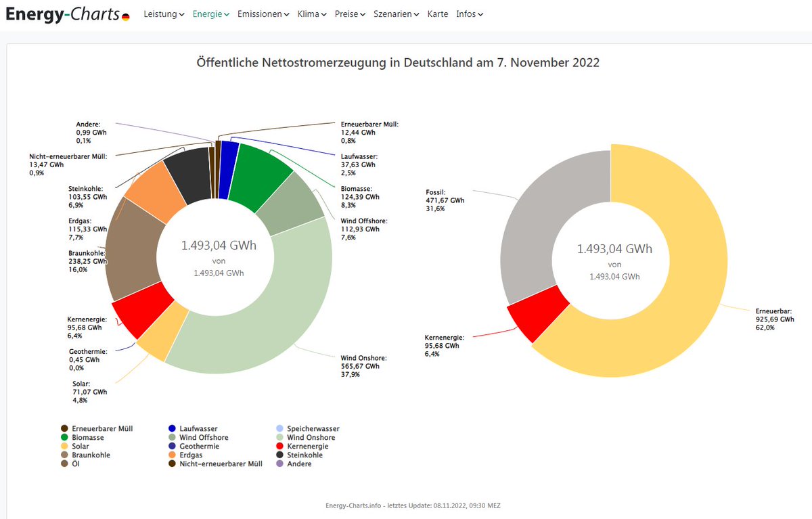Open the Infos menu

(468, 14)
